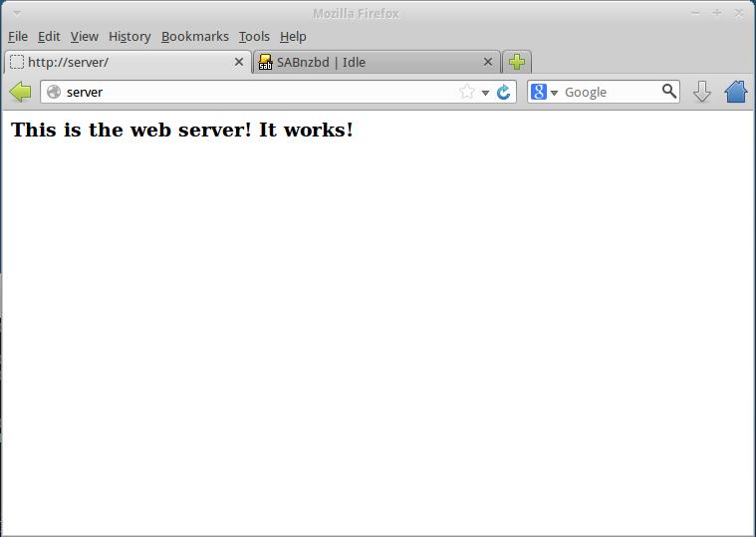Click the search magnifier icon
The height and width of the screenshot is (537, 756).
point(669,91)
